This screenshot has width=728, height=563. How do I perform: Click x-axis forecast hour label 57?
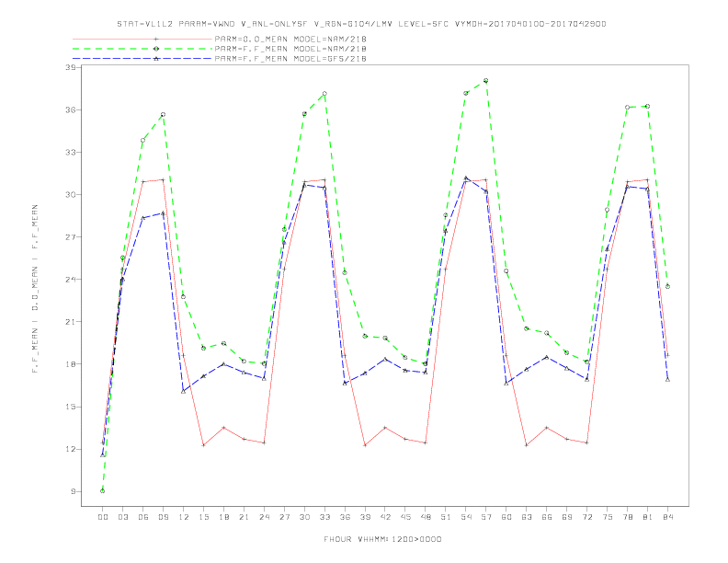(486, 517)
